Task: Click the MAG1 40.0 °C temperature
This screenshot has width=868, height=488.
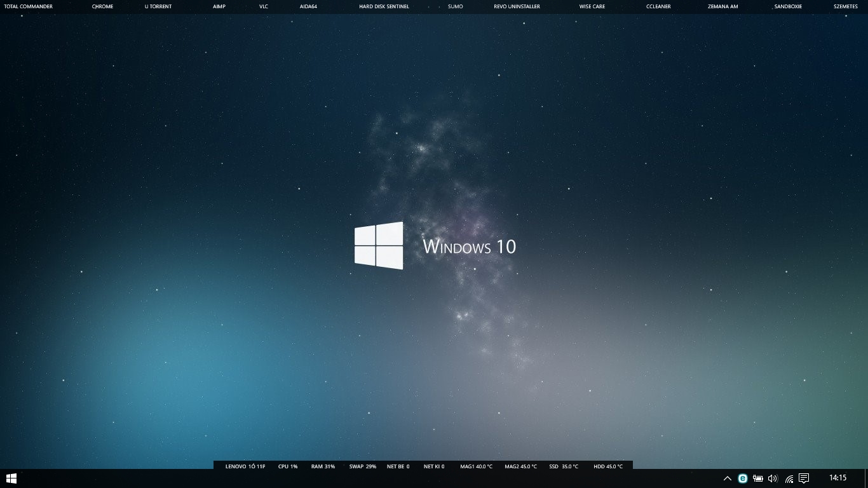Action: pyautogui.click(x=476, y=466)
